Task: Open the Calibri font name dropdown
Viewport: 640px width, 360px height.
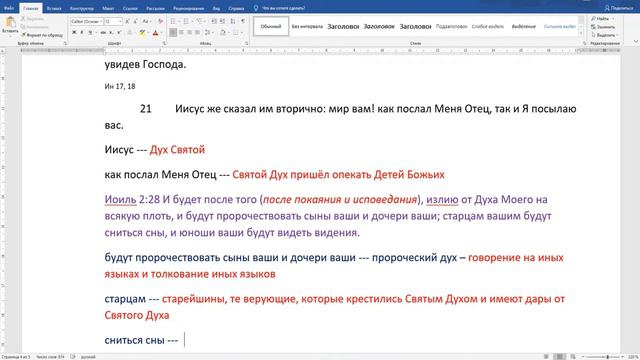Action: click(101, 21)
